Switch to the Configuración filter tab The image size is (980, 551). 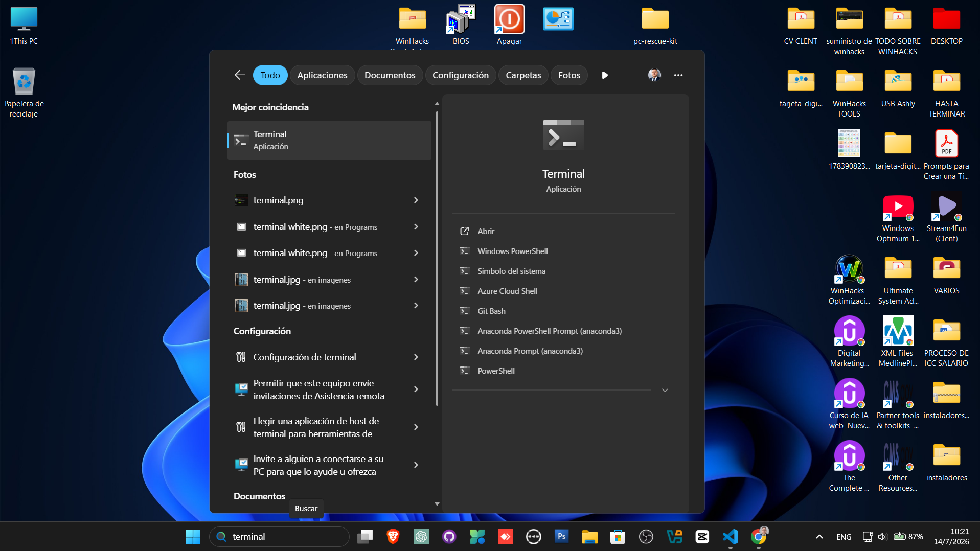(x=460, y=75)
